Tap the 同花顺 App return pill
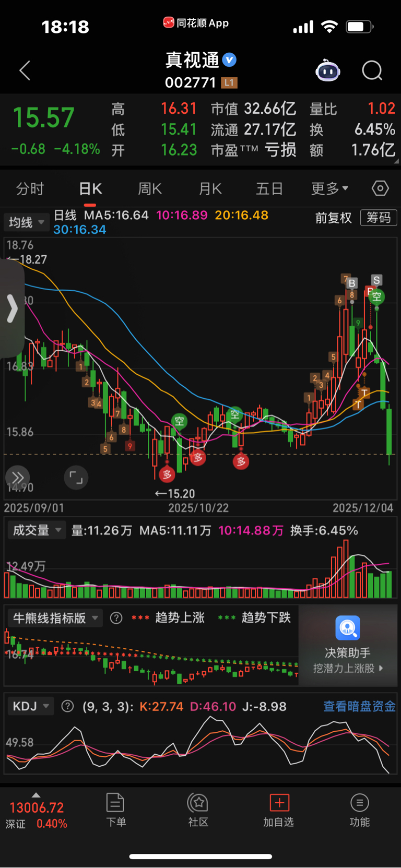401x868 pixels. pos(196,23)
